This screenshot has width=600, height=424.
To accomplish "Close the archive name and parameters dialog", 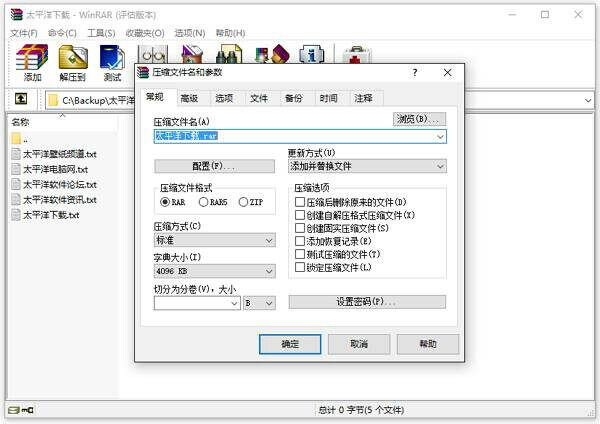I will 448,72.
